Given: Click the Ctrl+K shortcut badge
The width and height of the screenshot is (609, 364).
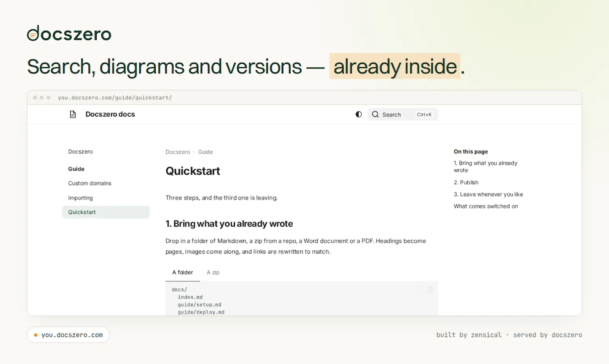Looking at the screenshot, I should tap(424, 114).
